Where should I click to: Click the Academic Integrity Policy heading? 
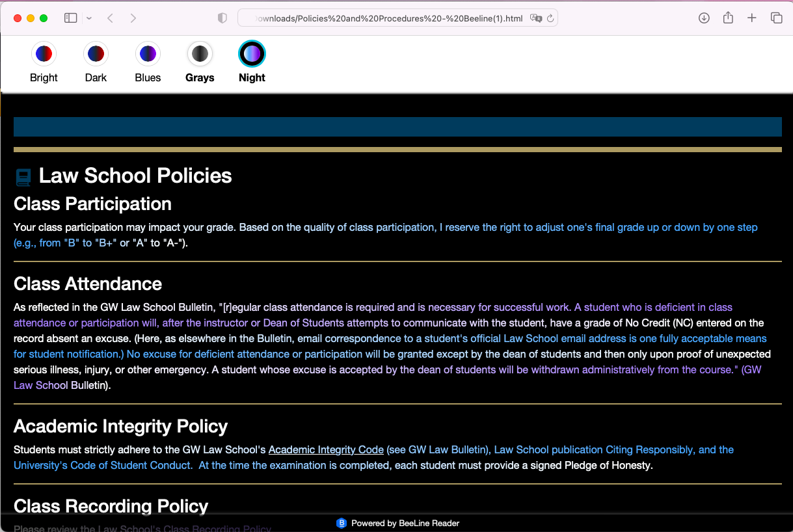coord(121,427)
